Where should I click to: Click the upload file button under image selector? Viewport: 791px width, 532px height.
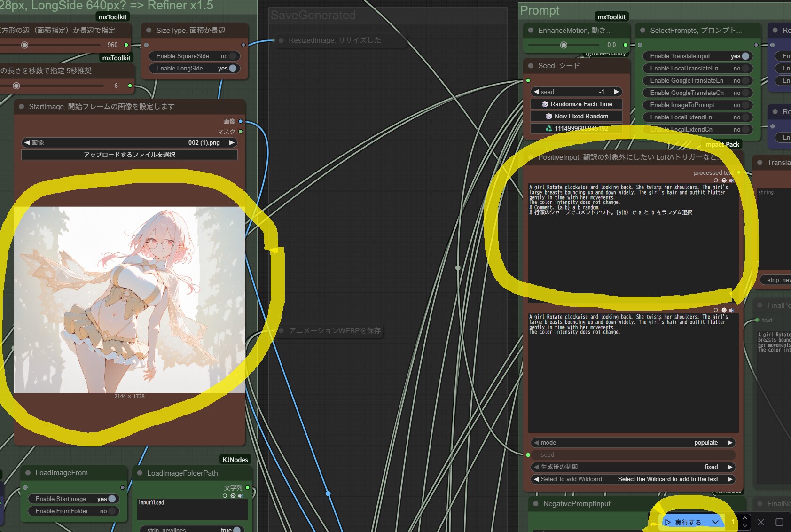(x=129, y=155)
